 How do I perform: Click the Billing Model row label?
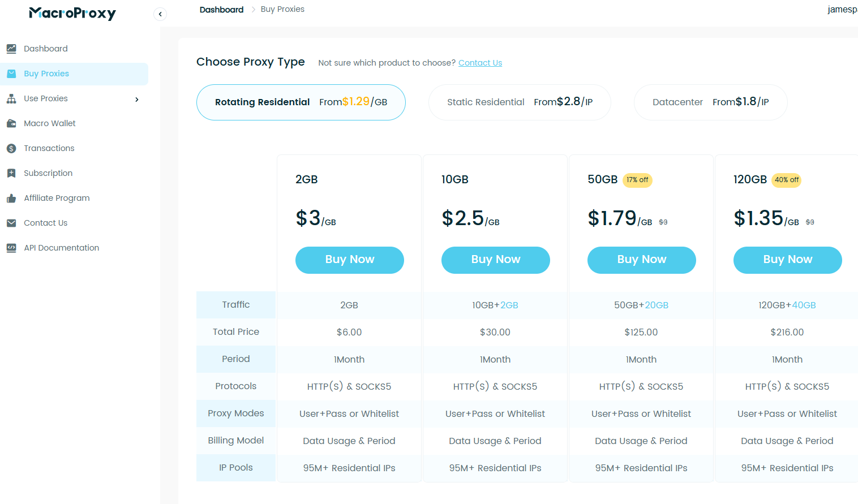click(236, 441)
